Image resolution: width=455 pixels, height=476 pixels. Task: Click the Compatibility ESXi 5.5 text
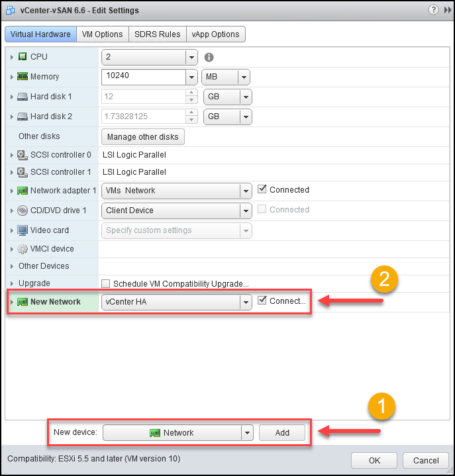[x=93, y=458]
